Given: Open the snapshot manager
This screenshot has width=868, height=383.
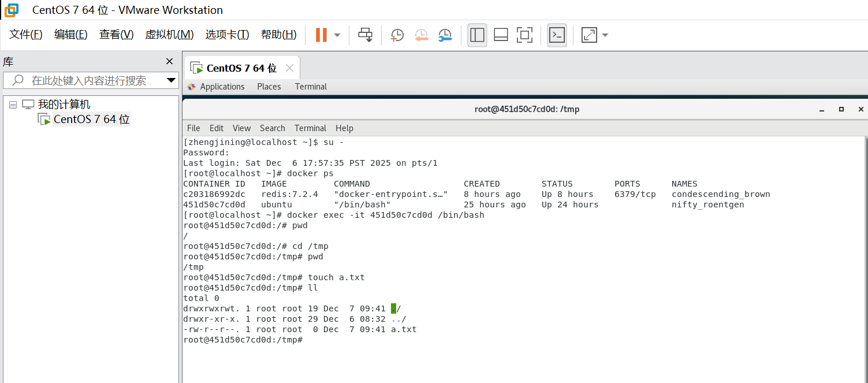Looking at the screenshot, I should (x=445, y=35).
